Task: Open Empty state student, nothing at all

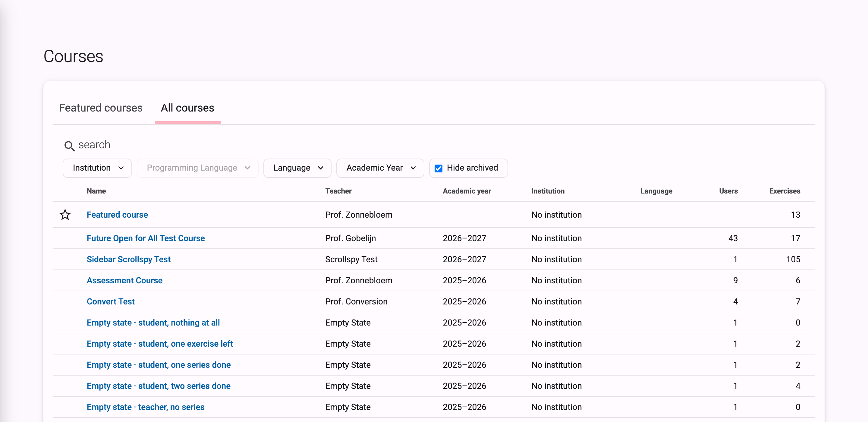Action: coord(153,323)
